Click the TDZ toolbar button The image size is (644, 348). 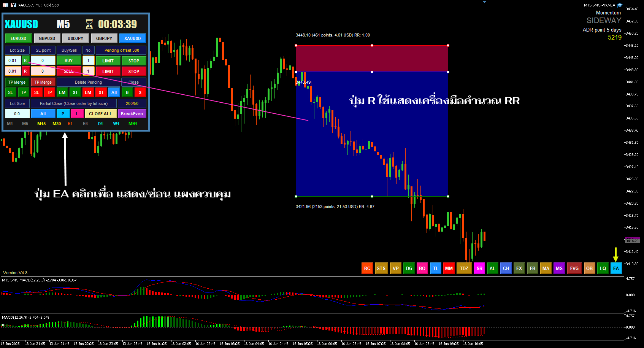(x=464, y=268)
